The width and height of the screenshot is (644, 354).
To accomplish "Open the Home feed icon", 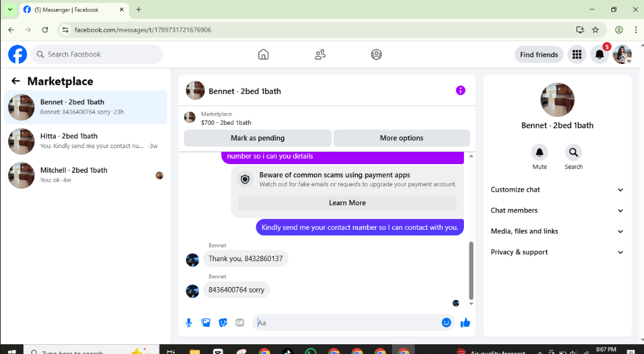I will [263, 54].
